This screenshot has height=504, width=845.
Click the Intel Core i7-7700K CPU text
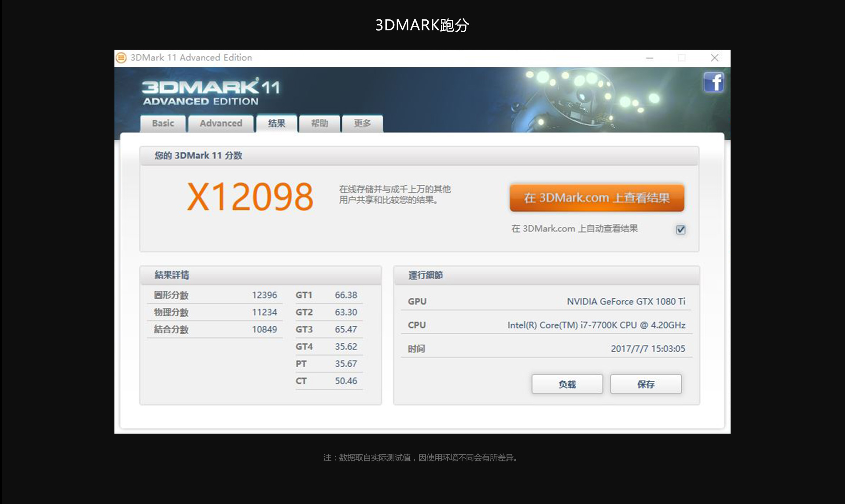click(596, 325)
